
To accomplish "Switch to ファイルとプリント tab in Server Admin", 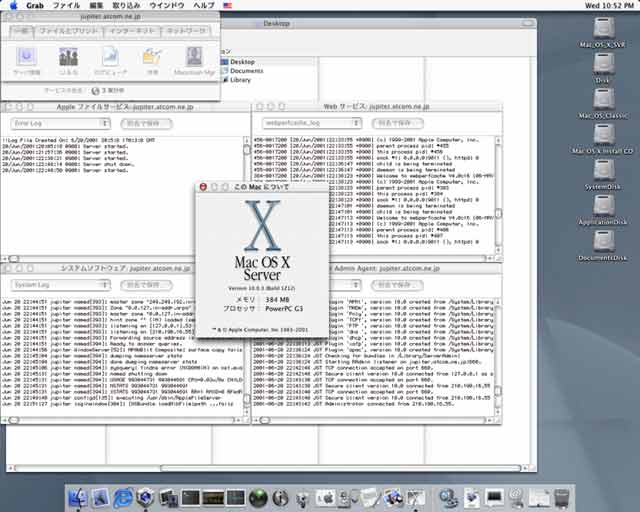I will [69, 31].
